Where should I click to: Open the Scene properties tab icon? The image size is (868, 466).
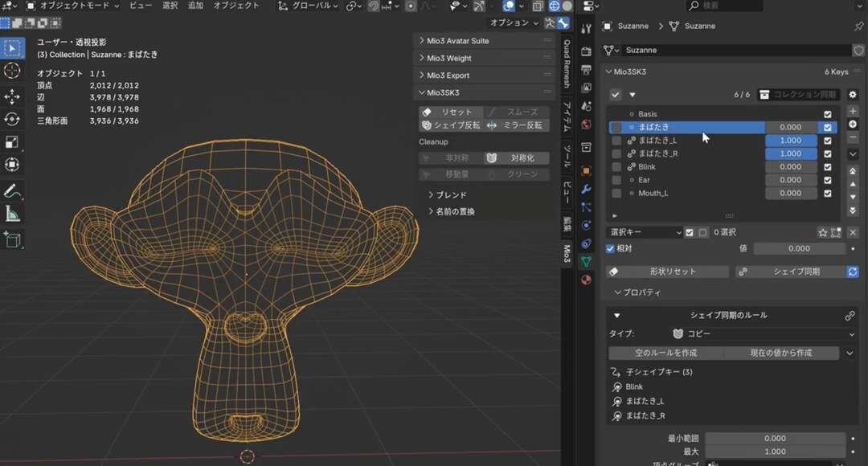pyautogui.click(x=586, y=106)
